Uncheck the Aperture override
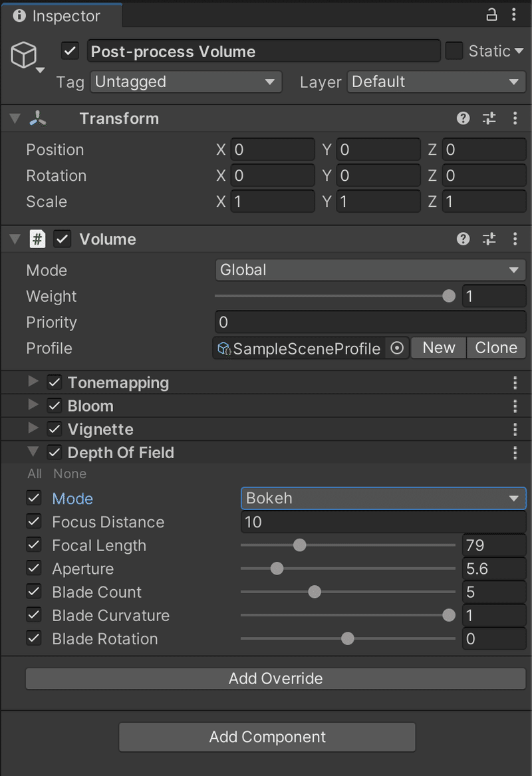 tap(33, 568)
